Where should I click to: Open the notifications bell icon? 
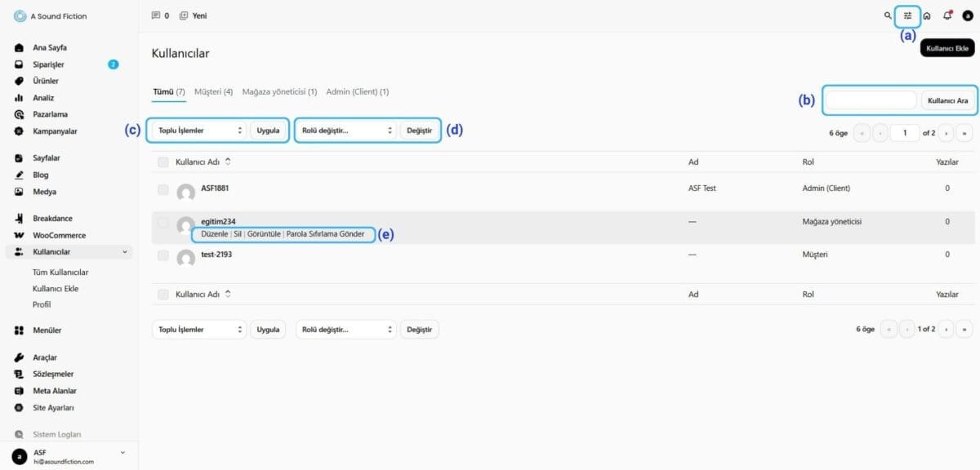pos(947,16)
